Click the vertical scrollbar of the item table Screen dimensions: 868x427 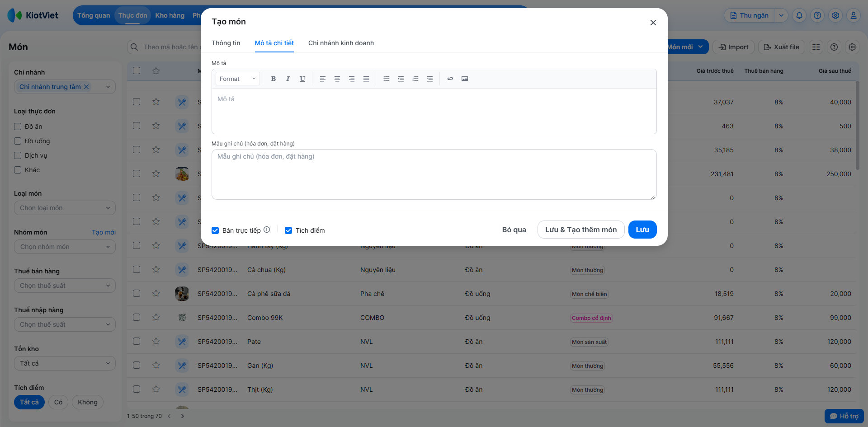pos(857,126)
